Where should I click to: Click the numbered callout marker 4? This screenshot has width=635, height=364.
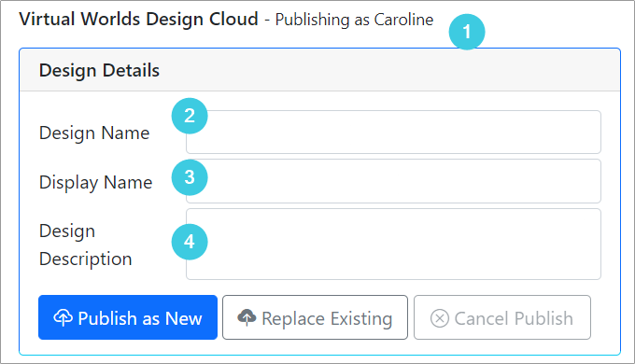click(190, 242)
